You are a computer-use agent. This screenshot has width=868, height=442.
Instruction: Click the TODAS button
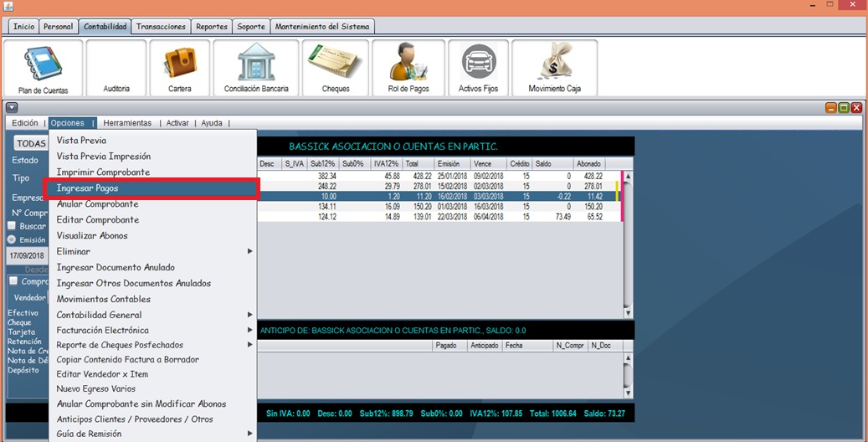coord(31,144)
